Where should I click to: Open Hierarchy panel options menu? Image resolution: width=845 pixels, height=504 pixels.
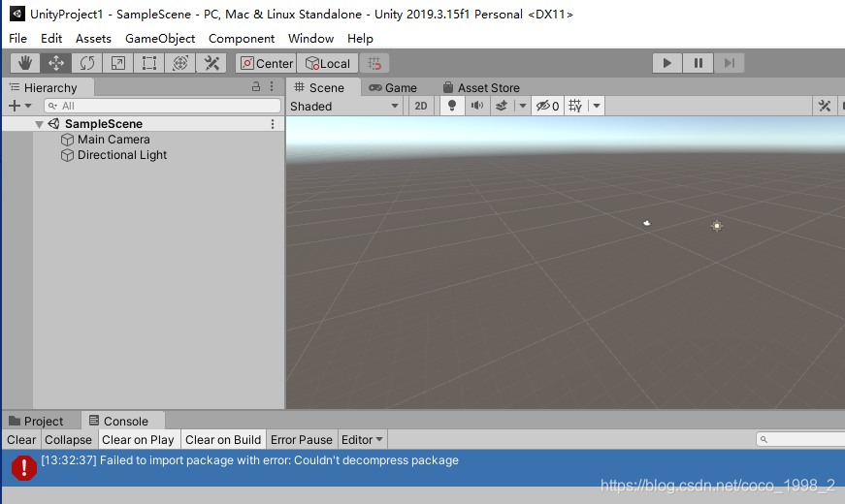point(272,86)
